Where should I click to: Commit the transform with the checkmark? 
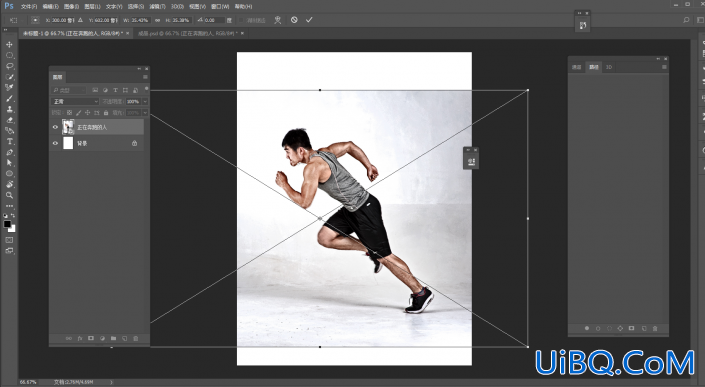click(309, 20)
